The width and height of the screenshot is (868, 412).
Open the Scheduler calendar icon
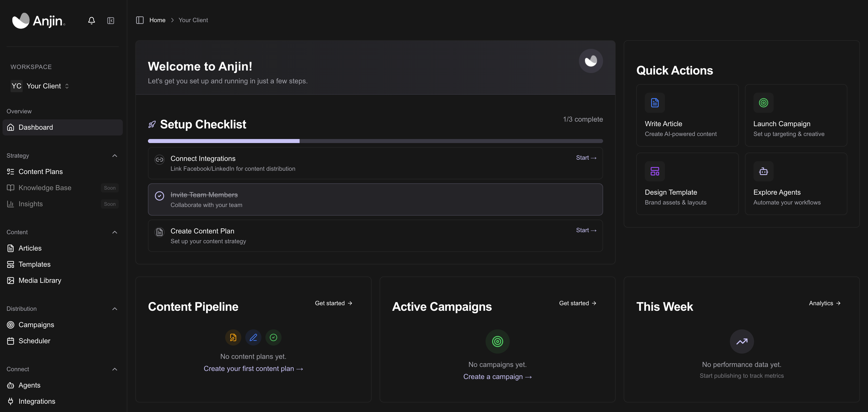11,341
